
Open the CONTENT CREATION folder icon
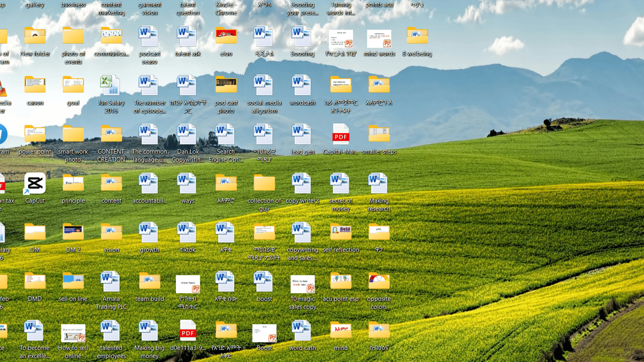[x=111, y=134]
